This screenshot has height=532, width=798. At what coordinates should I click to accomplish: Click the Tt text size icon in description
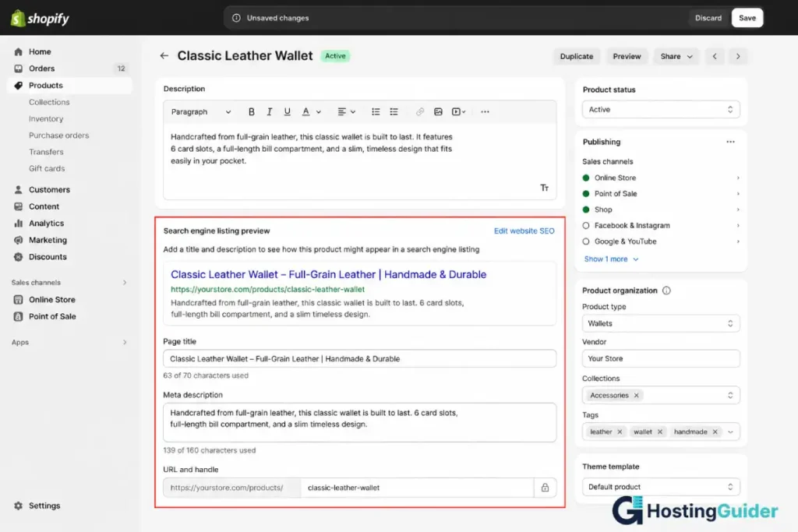[x=545, y=188]
